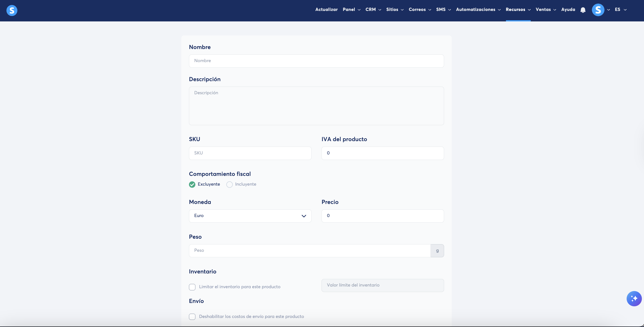Image resolution: width=644 pixels, height=327 pixels.
Task: Expand the ES language selector
Action: tap(620, 10)
